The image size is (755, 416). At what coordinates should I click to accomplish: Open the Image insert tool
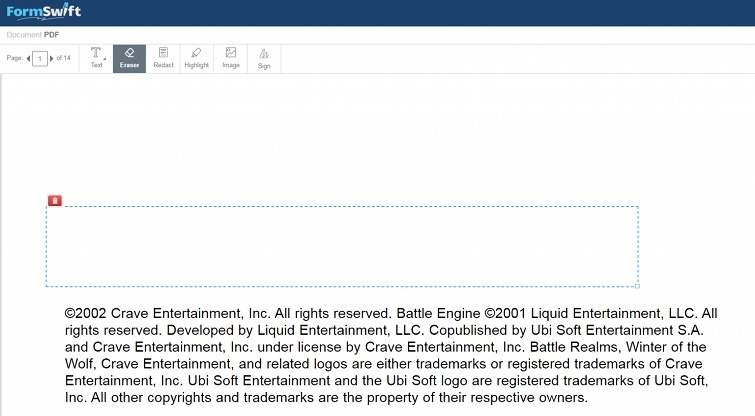coord(231,58)
